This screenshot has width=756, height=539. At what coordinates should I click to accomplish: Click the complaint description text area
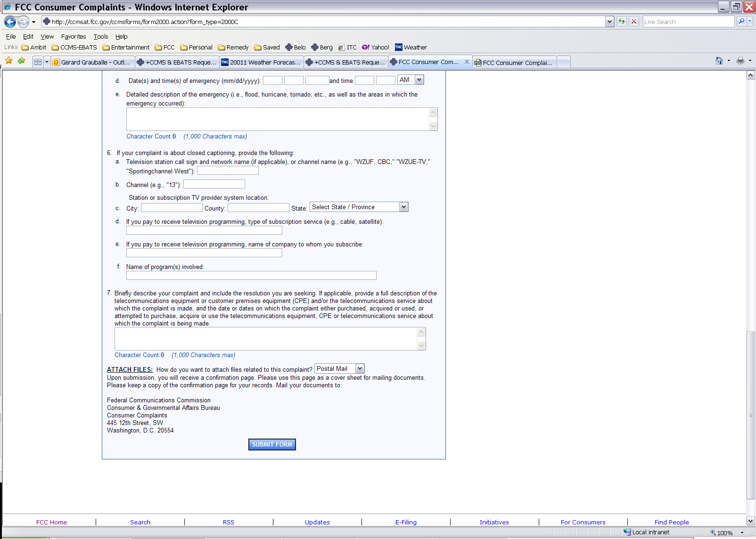click(x=266, y=339)
